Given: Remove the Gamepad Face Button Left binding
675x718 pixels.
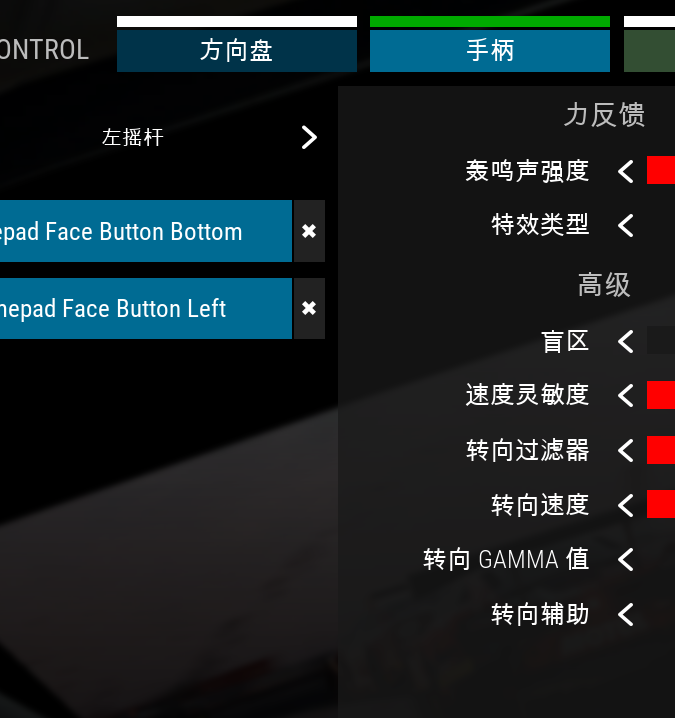Looking at the screenshot, I should pos(309,308).
